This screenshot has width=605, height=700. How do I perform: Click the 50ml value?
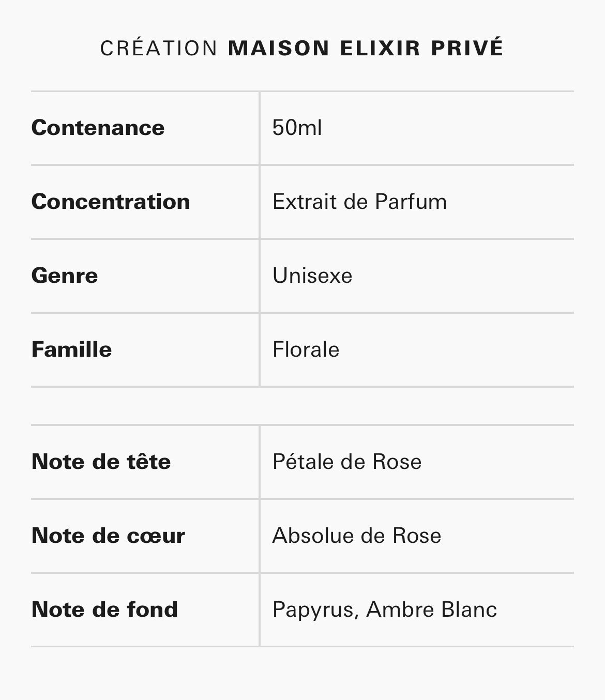[x=297, y=128]
